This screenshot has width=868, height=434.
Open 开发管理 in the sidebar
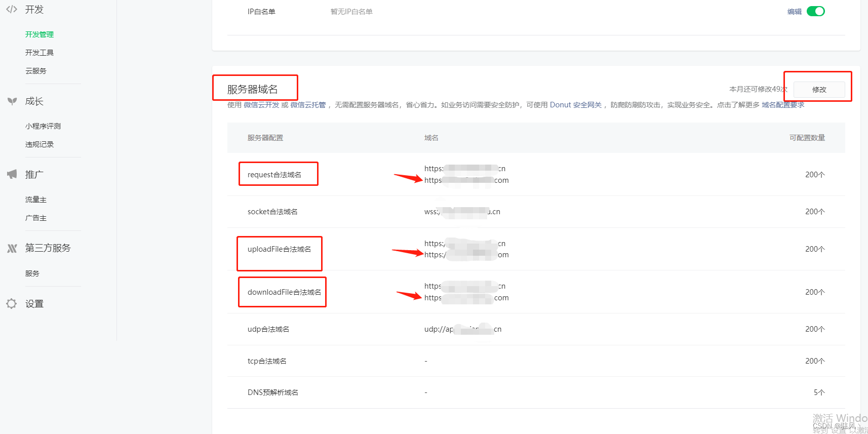[40, 34]
